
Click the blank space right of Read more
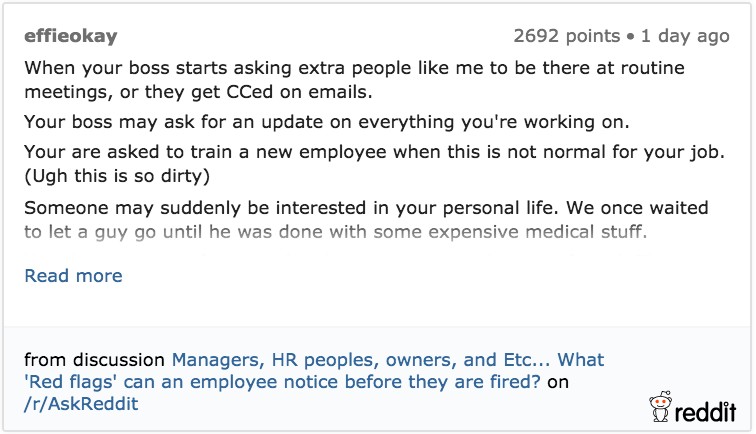pyautogui.click(x=400, y=275)
